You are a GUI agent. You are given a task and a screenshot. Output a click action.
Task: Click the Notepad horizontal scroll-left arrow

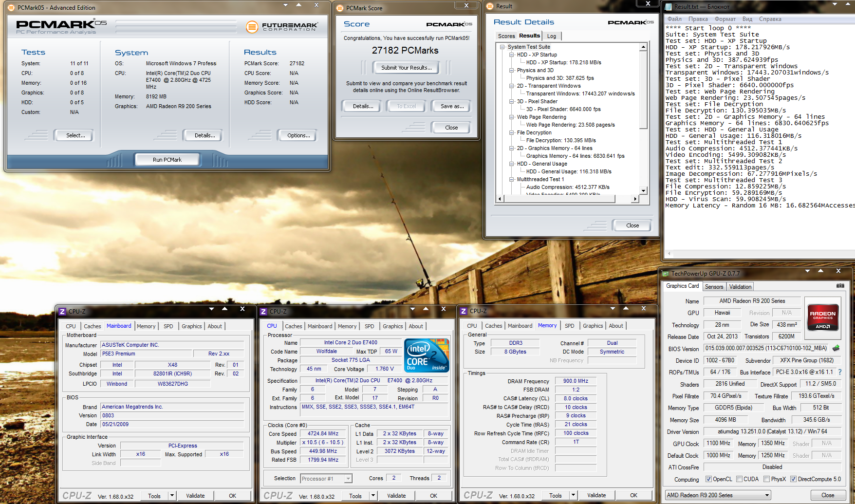670,254
